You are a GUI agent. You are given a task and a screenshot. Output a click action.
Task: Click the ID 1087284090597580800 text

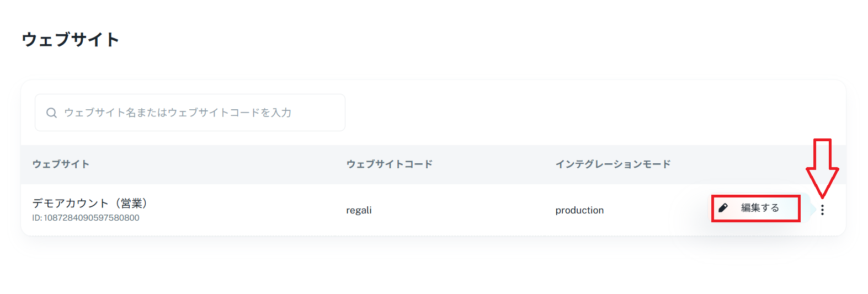[x=92, y=218]
